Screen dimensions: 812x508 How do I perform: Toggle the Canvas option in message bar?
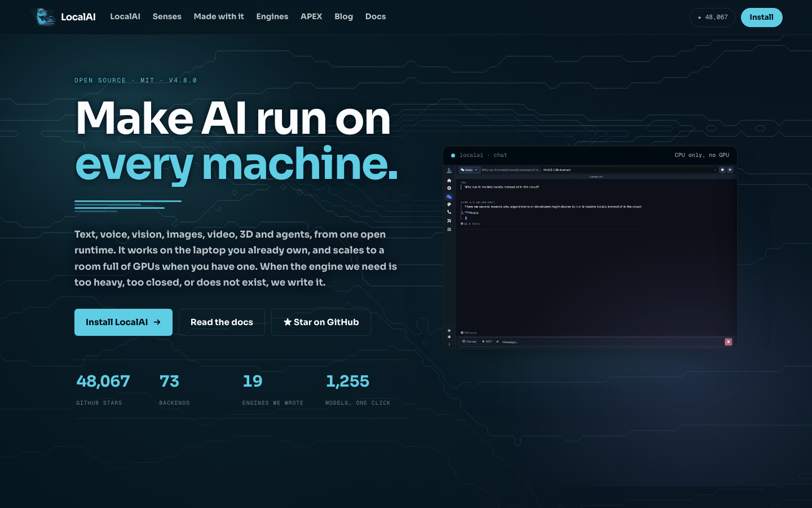[469, 341]
